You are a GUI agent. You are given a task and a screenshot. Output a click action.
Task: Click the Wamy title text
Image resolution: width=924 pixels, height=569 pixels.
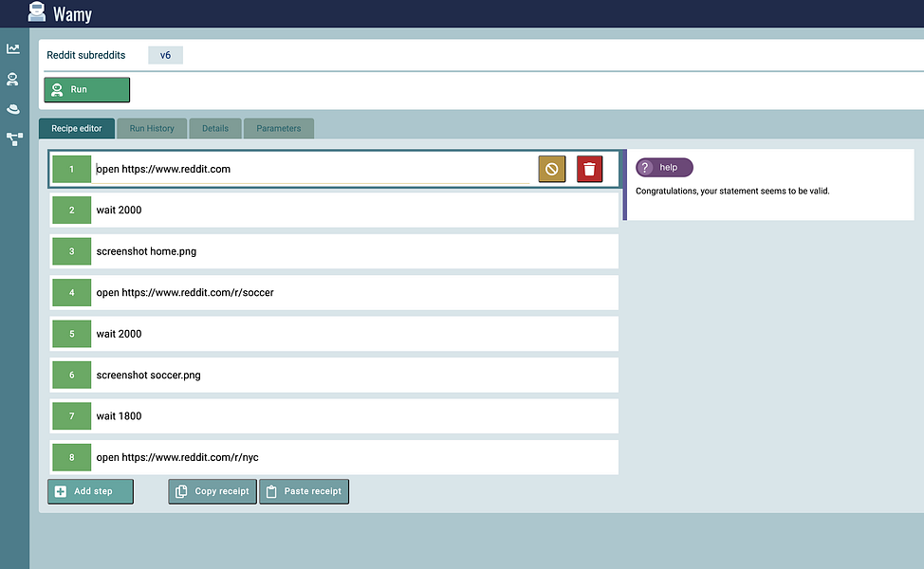pos(72,13)
